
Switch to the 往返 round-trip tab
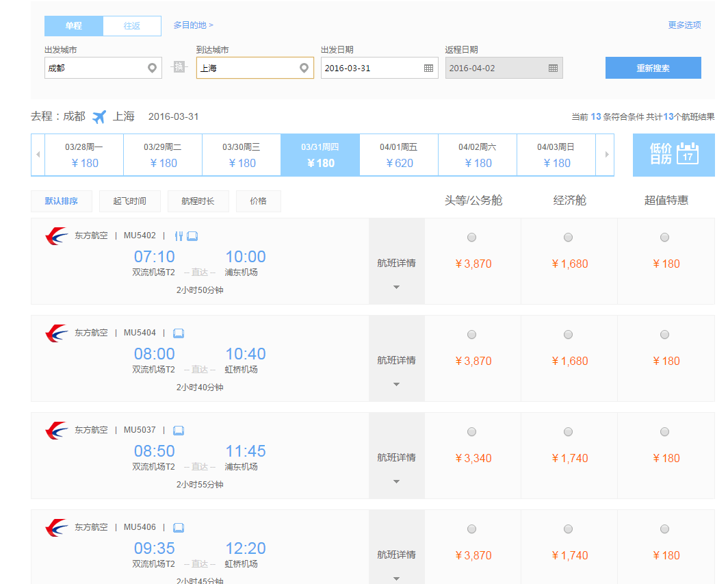[x=132, y=26]
